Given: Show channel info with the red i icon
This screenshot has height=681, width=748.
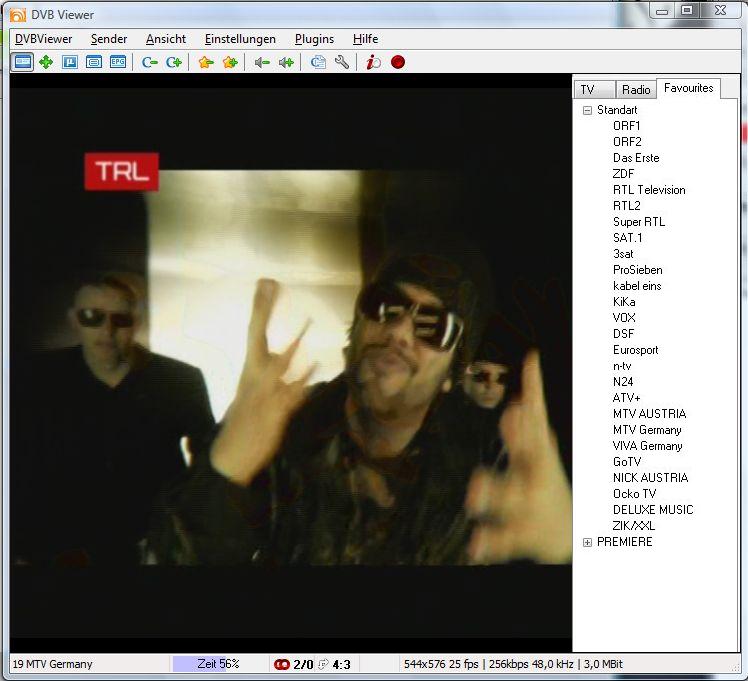Looking at the screenshot, I should (x=373, y=62).
